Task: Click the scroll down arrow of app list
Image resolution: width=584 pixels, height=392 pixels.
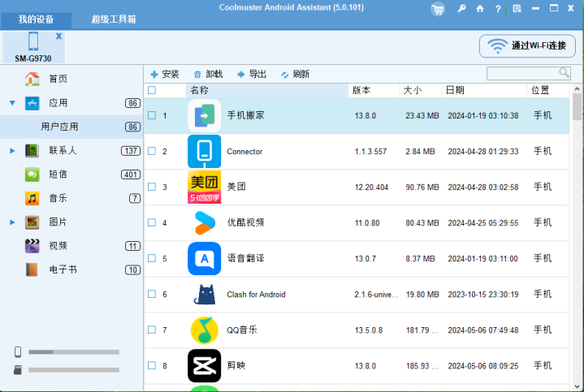Action: (x=577, y=386)
